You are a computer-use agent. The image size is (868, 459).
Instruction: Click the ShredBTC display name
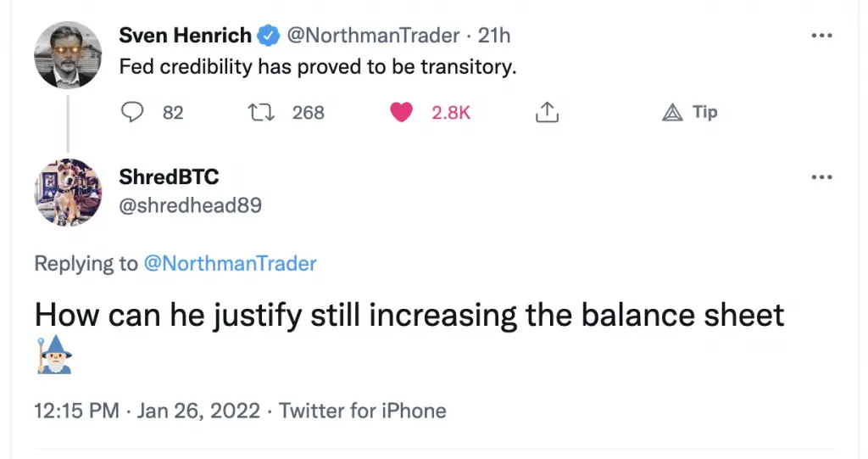[x=169, y=176]
